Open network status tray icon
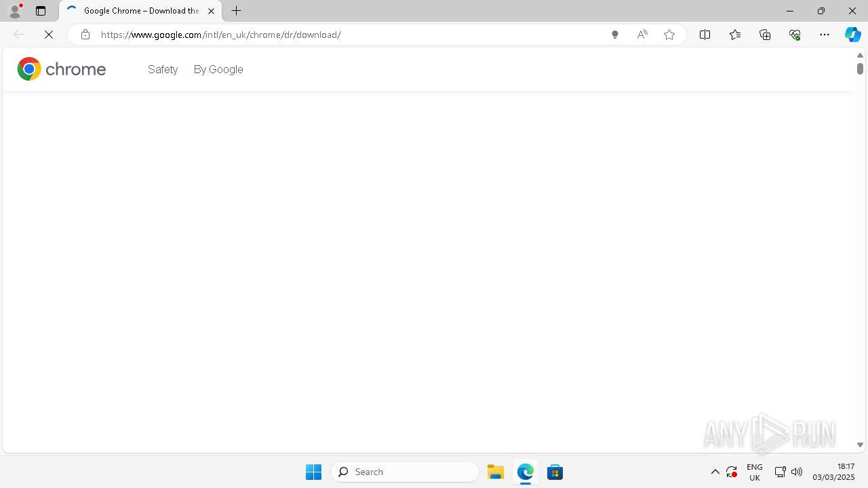 [780, 472]
